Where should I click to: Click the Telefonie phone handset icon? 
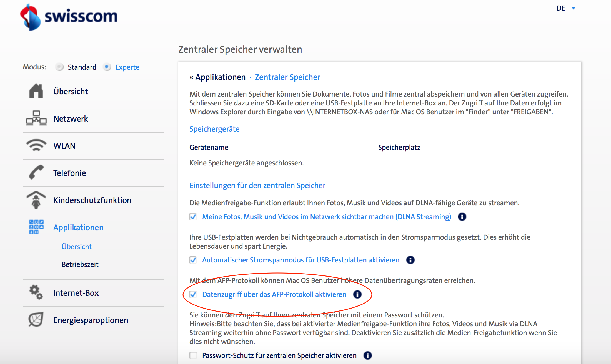[x=36, y=172]
